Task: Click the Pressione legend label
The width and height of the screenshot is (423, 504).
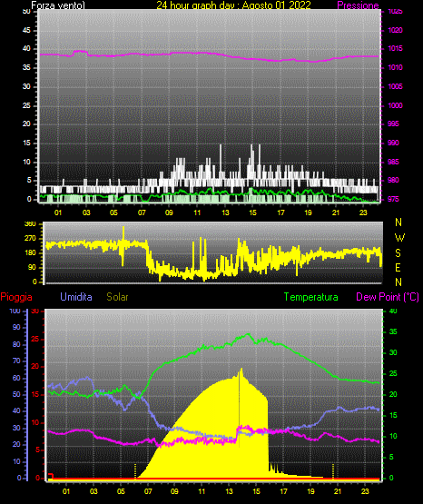Action: [x=358, y=5]
